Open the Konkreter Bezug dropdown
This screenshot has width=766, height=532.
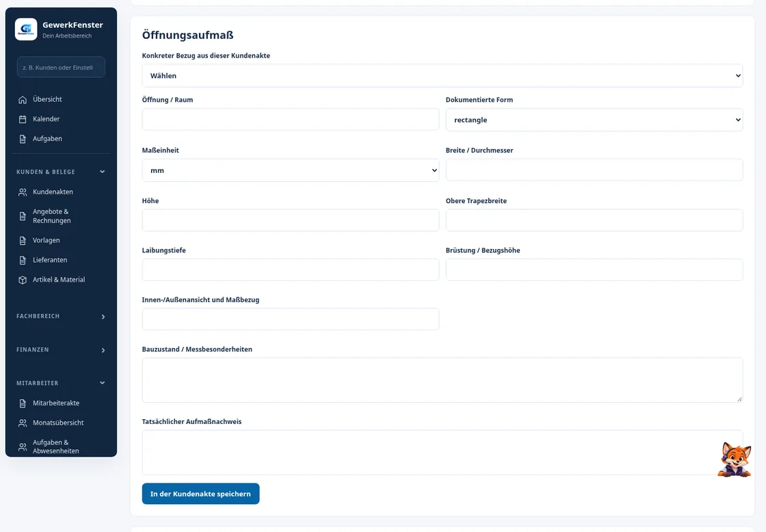443,76
